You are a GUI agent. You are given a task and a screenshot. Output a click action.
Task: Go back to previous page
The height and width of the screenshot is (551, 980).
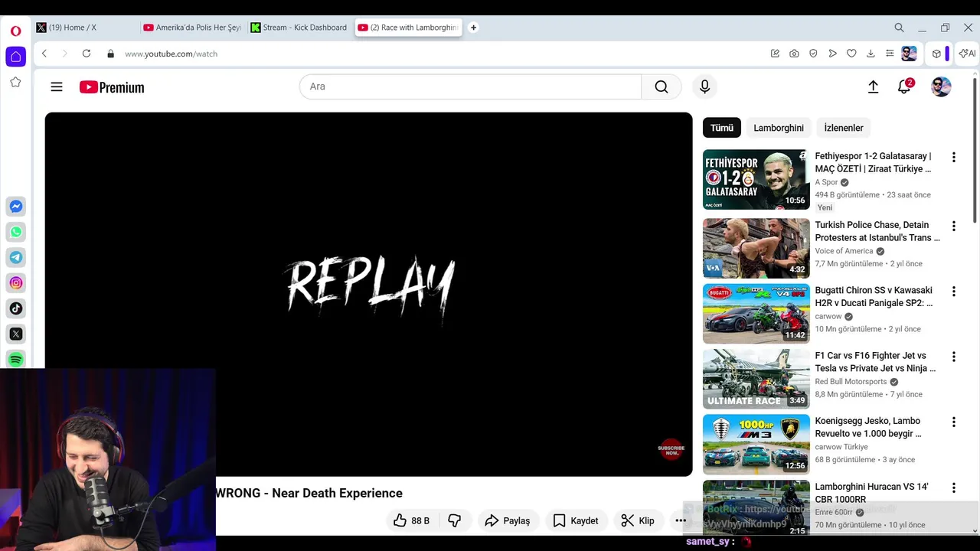tap(44, 54)
